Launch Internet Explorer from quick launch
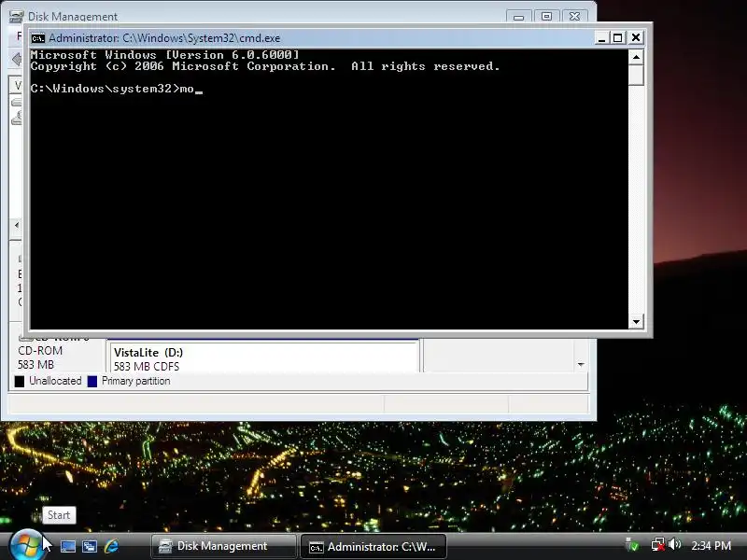Viewport: 747px width, 560px height. 111,546
